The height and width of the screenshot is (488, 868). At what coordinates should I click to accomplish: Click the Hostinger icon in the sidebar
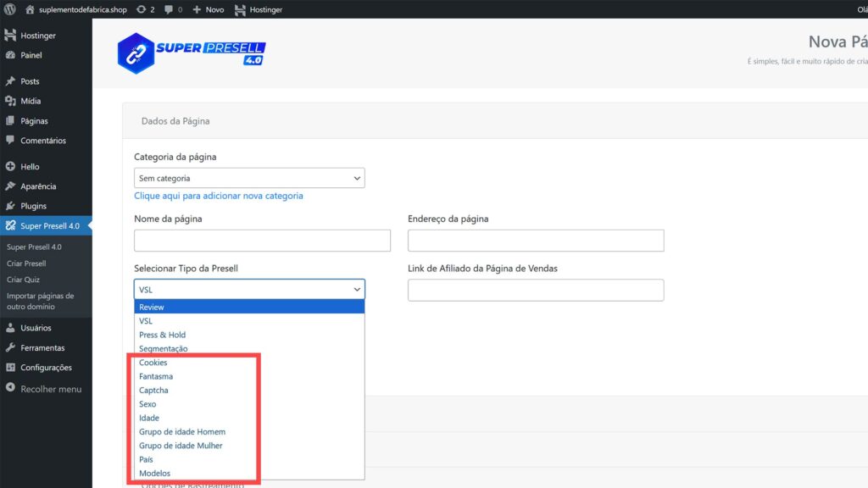(10, 36)
